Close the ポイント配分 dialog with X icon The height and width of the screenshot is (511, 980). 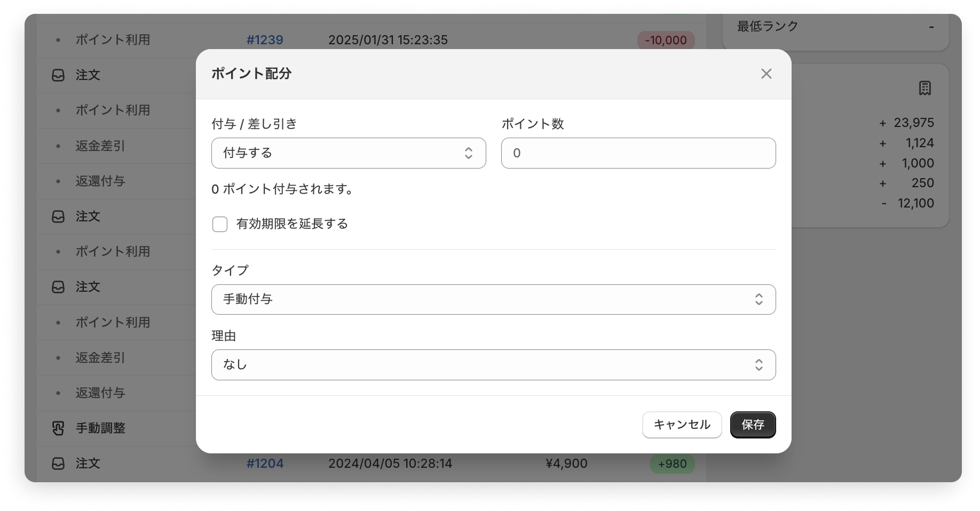[x=766, y=74]
